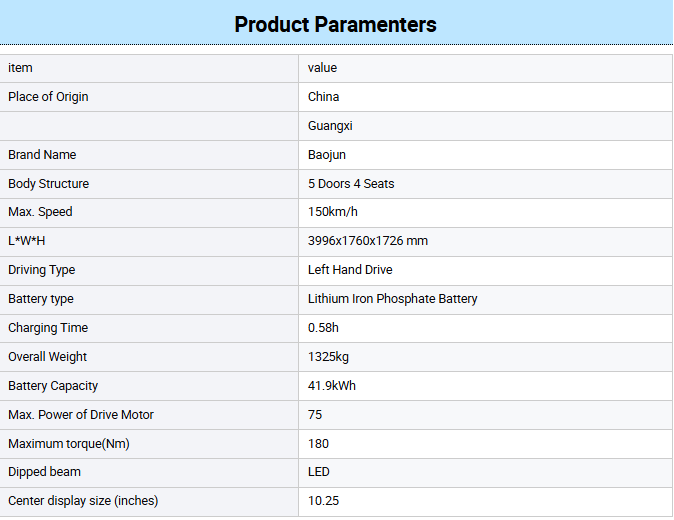674x520 pixels.
Task: Select the Guangxi value cell
Action: 330,126
